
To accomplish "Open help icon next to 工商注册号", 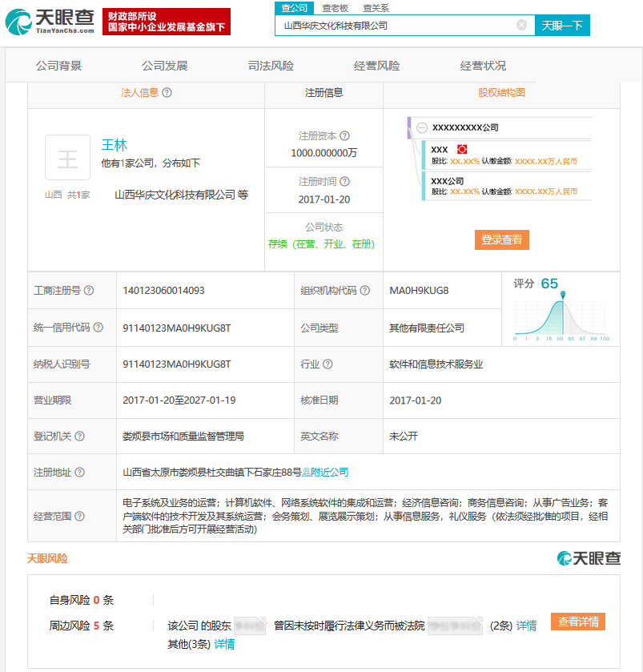I will click(89, 291).
